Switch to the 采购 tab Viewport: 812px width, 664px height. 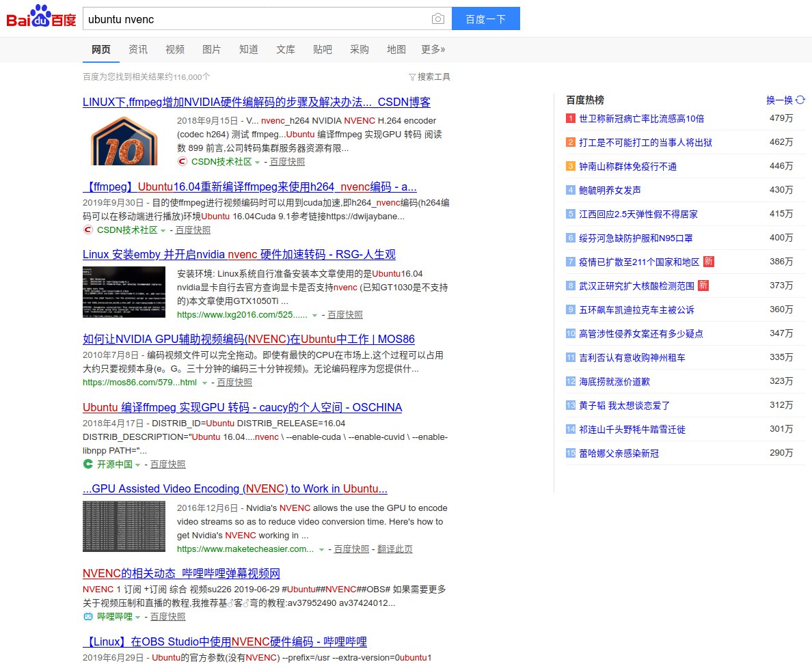tap(360, 49)
